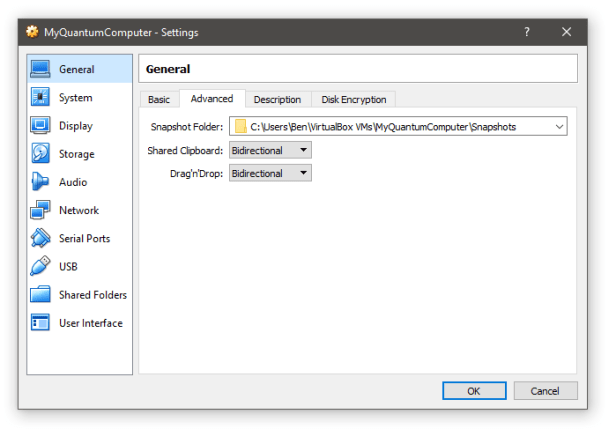Expand the Snapshot Folder combo box

[558, 127]
